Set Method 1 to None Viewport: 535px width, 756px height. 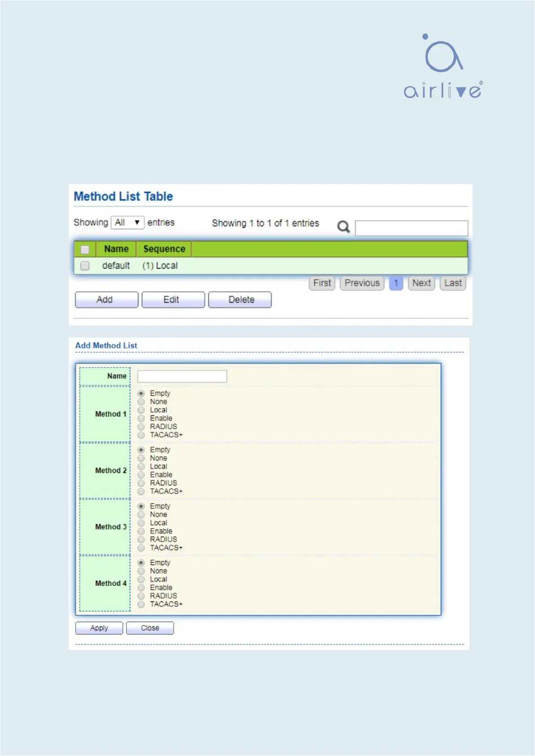pos(141,402)
